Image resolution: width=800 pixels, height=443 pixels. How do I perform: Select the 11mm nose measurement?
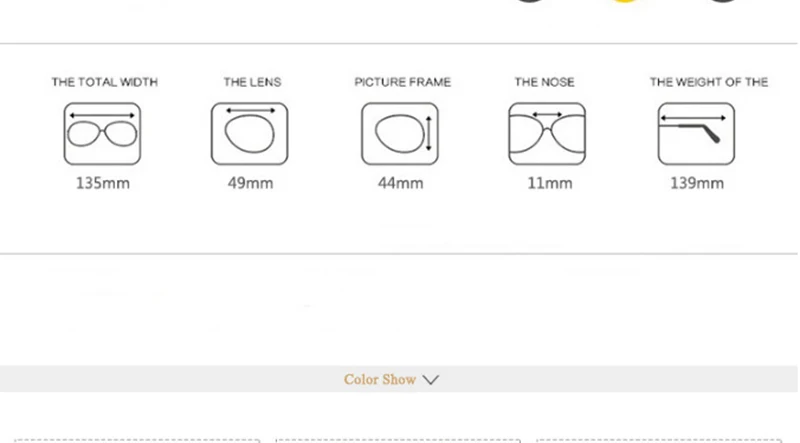click(x=549, y=183)
